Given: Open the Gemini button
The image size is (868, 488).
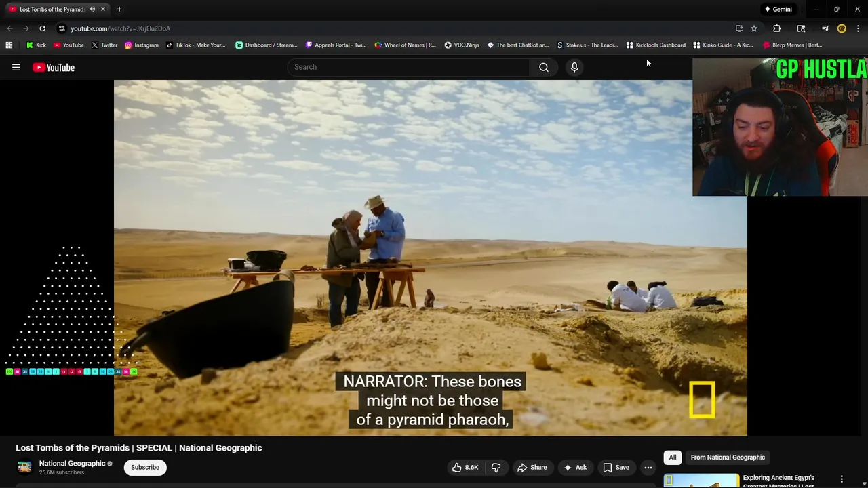Looking at the screenshot, I should [778, 9].
